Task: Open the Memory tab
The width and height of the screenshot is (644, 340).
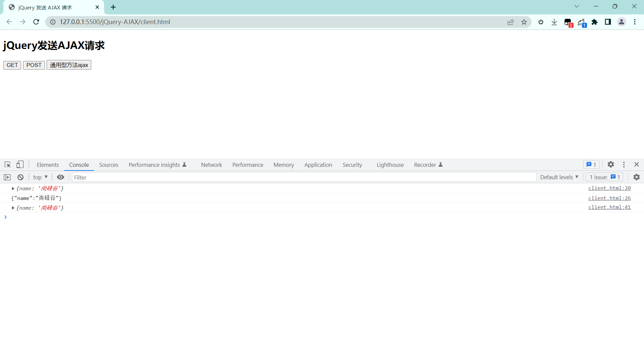Action: point(283,165)
